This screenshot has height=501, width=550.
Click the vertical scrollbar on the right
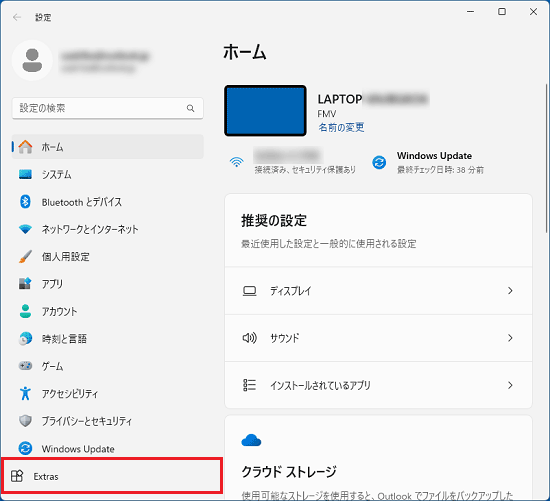pos(546,159)
